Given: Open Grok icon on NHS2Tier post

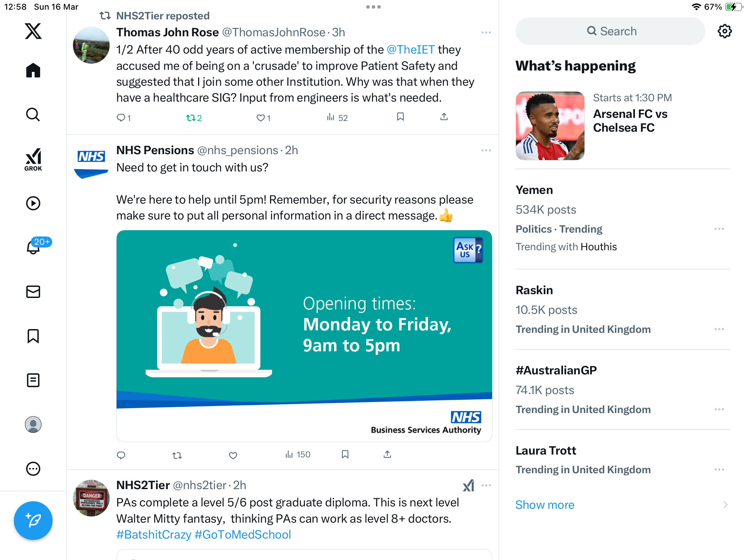Looking at the screenshot, I should pos(469,485).
